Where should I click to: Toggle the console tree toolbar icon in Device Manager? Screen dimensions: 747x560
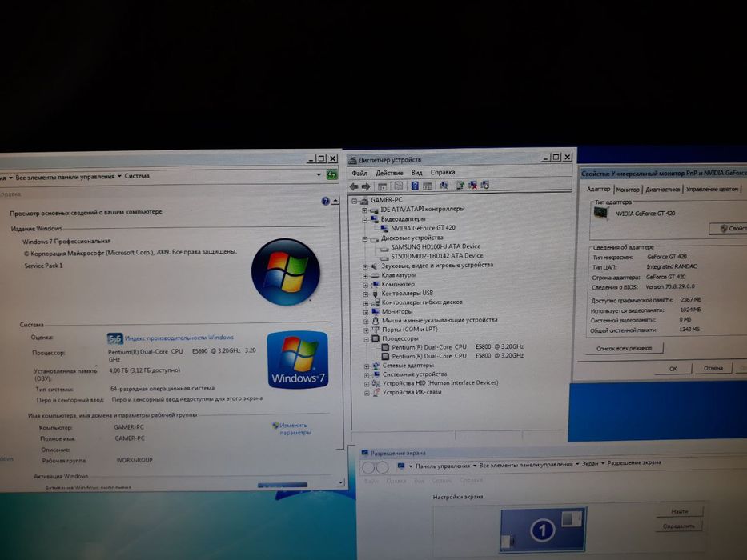[382, 186]
